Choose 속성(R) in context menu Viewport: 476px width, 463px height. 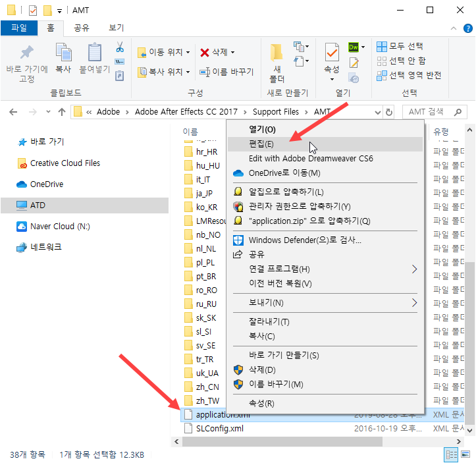tap(325, 404)
